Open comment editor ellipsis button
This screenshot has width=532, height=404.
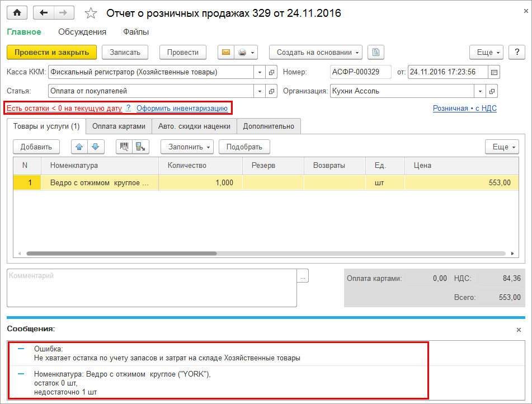[x=303, y=276]
